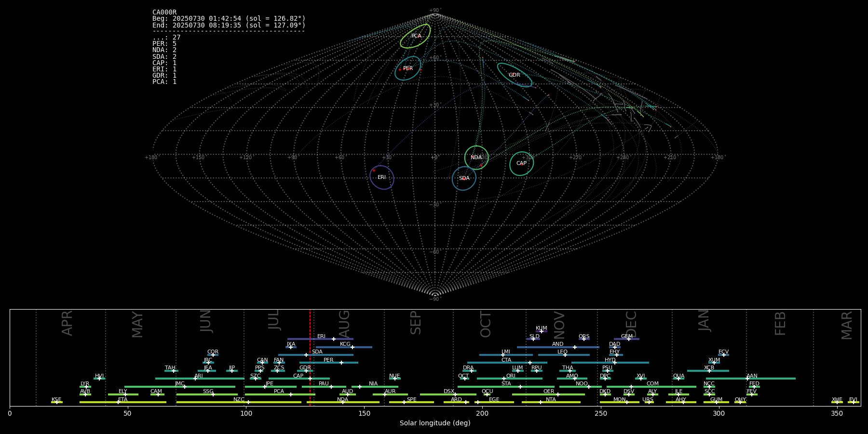
Task: Click the APR month label in timeline
Action: click(68, 323)
